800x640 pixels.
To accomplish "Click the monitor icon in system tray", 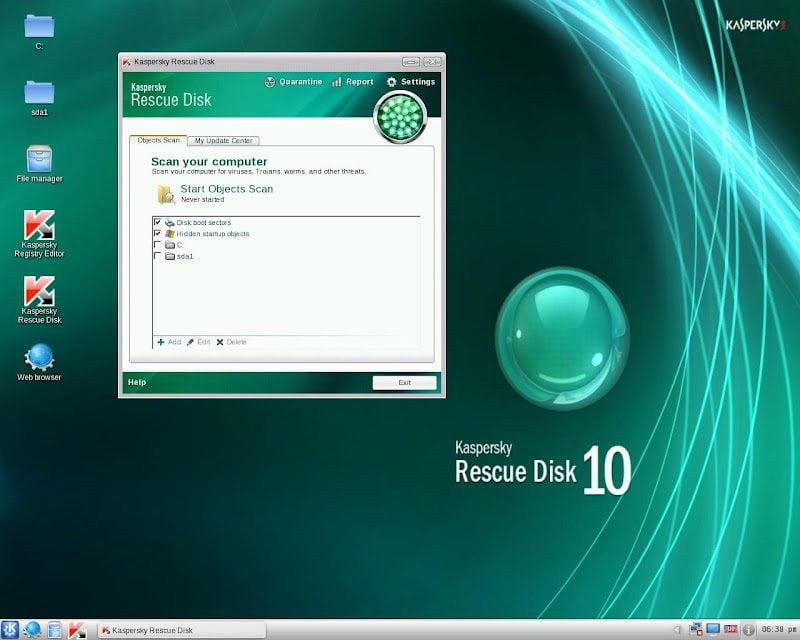I will [x=713, y=629].
